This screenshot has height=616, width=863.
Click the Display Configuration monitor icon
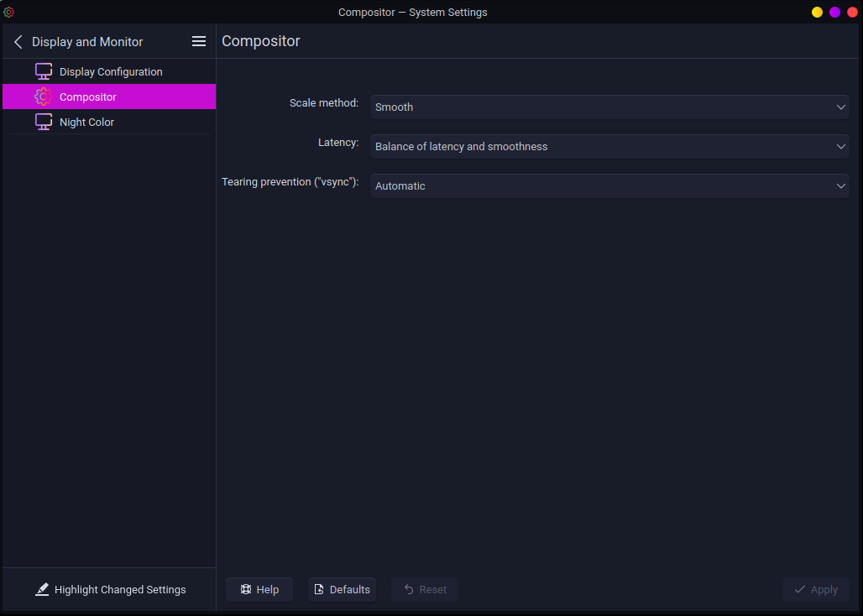coord(44,71)
